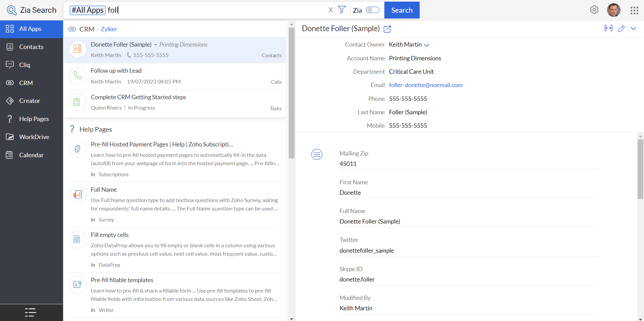Open the apps grid launcher icon
The width and height of the screenshot is (644, 321).
click(x=634, y=10)
